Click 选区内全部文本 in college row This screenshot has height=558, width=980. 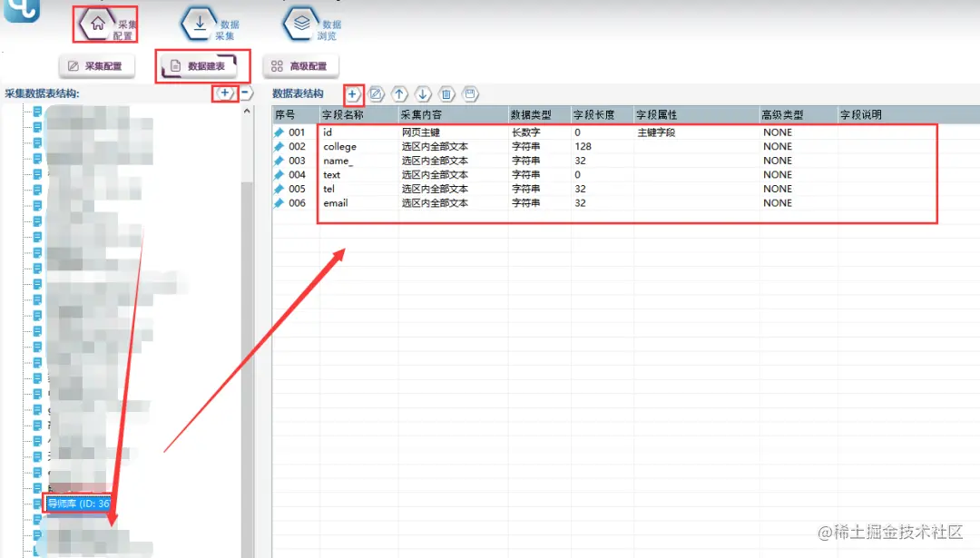pyautogui.click(x=435, y=146)
